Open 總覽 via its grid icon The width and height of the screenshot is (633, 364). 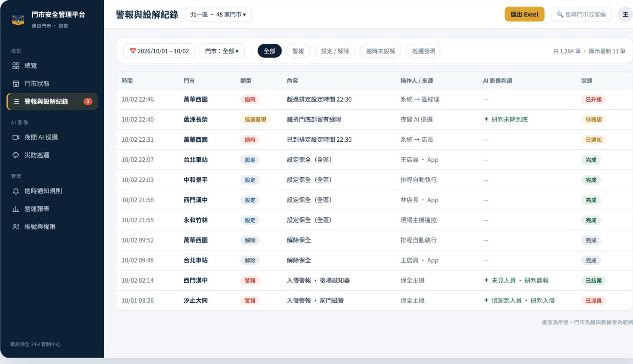pos(16,66)
